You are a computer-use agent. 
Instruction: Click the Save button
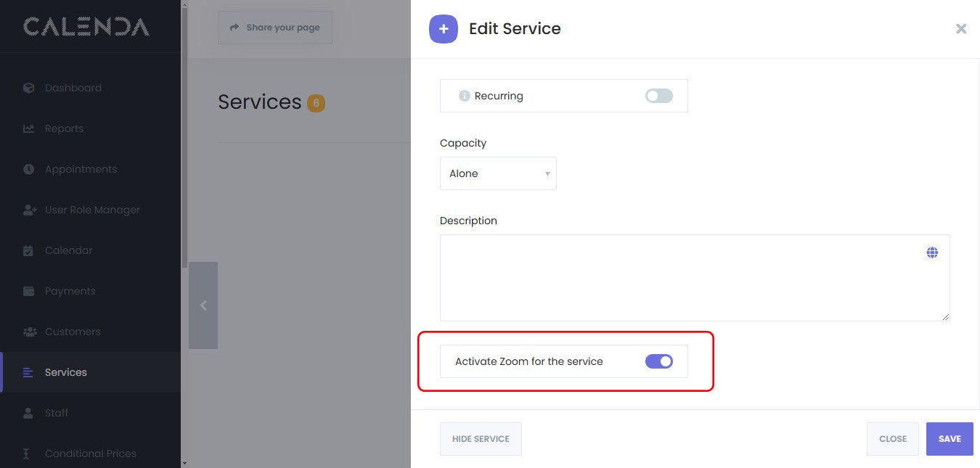949,439
